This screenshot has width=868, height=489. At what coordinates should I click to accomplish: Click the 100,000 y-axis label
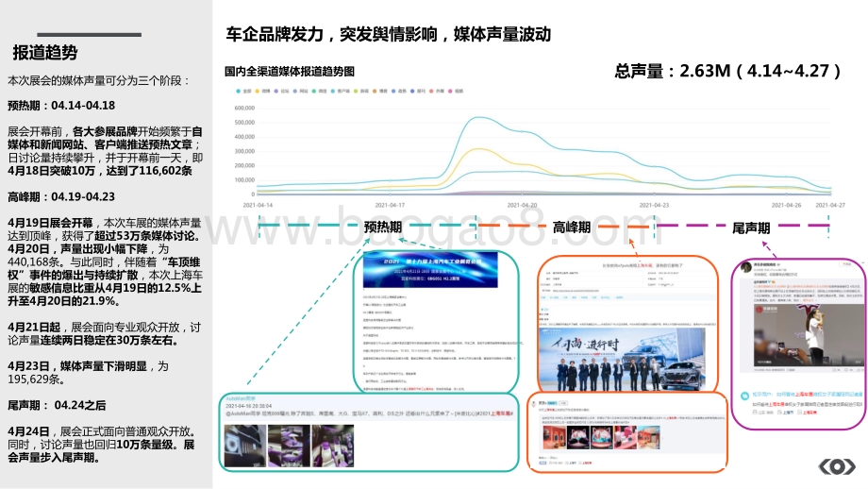(244, 180)
